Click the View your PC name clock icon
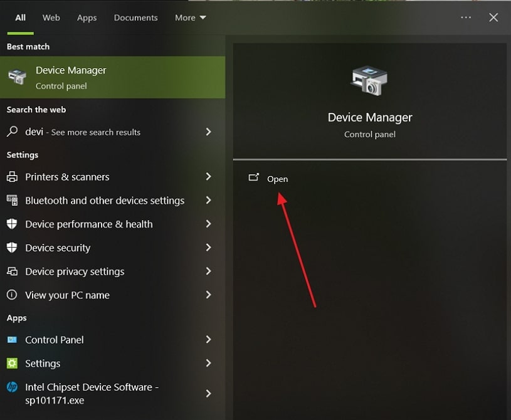Image resolution: width=511 pixels, height=420 pixels. (x=11, y=295)
